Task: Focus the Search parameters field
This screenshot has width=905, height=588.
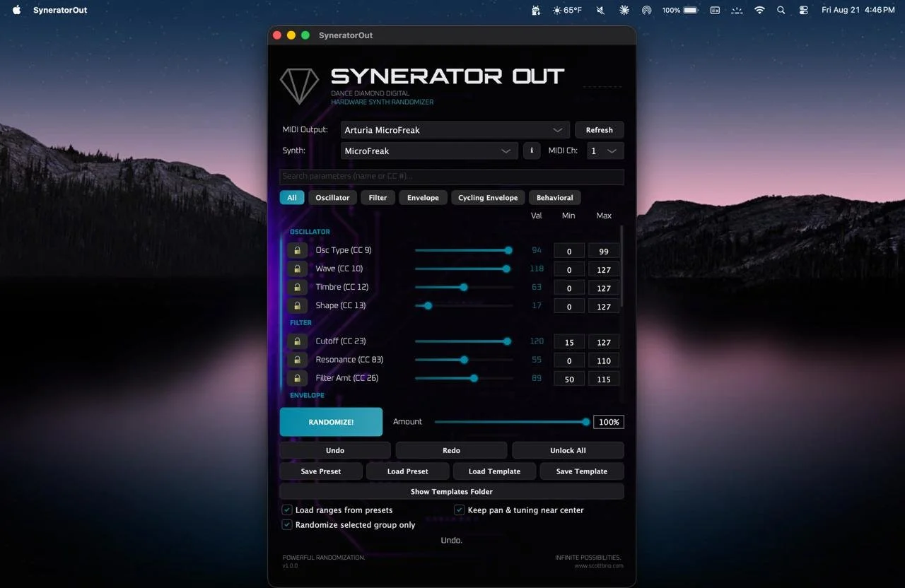Action: click(x=452, y=176)
